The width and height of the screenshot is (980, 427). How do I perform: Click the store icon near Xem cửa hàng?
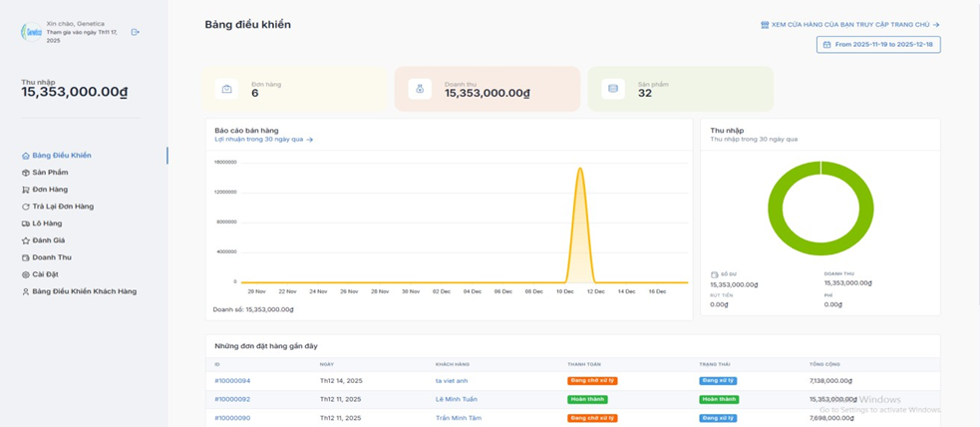click(765, 25)
